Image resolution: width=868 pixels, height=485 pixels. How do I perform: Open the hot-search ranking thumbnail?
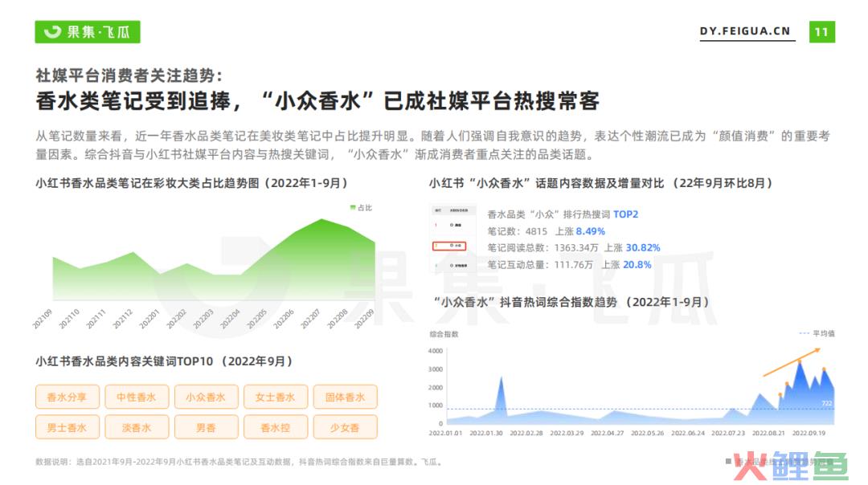point(452,239)
